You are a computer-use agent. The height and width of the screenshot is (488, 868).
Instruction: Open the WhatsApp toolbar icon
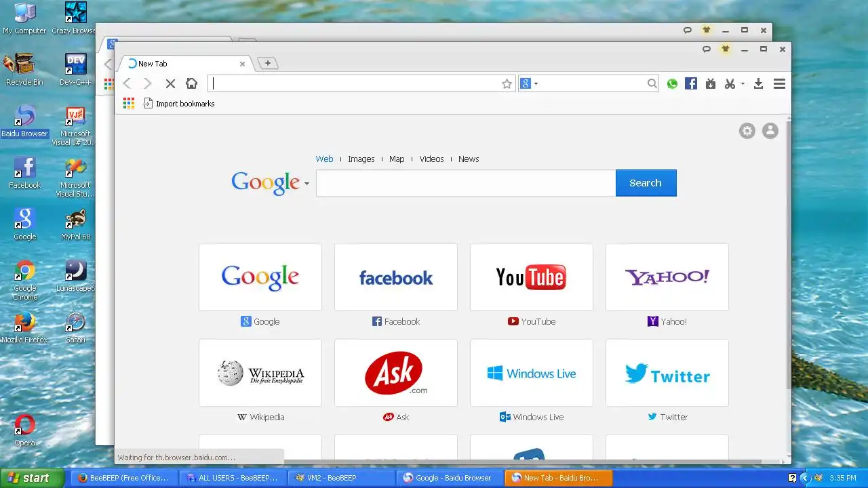[x=672, y=83]
